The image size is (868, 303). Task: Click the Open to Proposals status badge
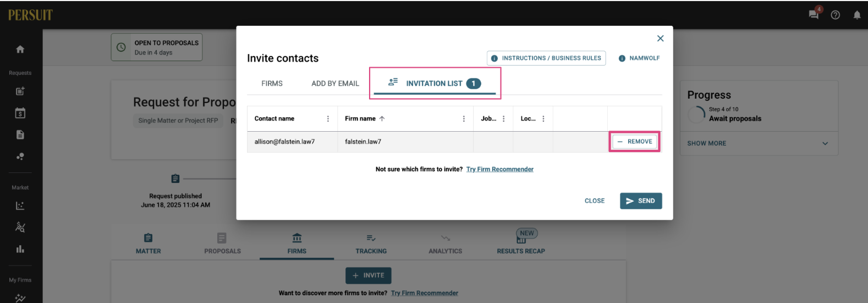click(x=157, y=47)
